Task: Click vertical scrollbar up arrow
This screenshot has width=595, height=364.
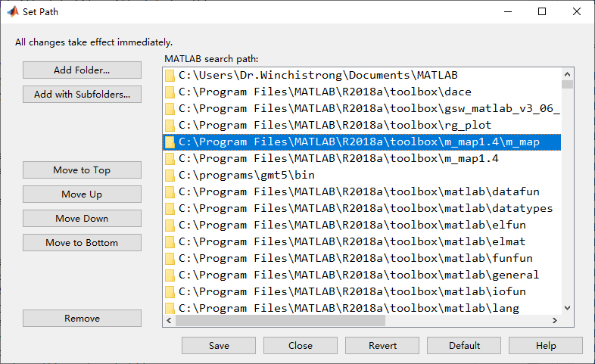Action: tap(567, 74)
